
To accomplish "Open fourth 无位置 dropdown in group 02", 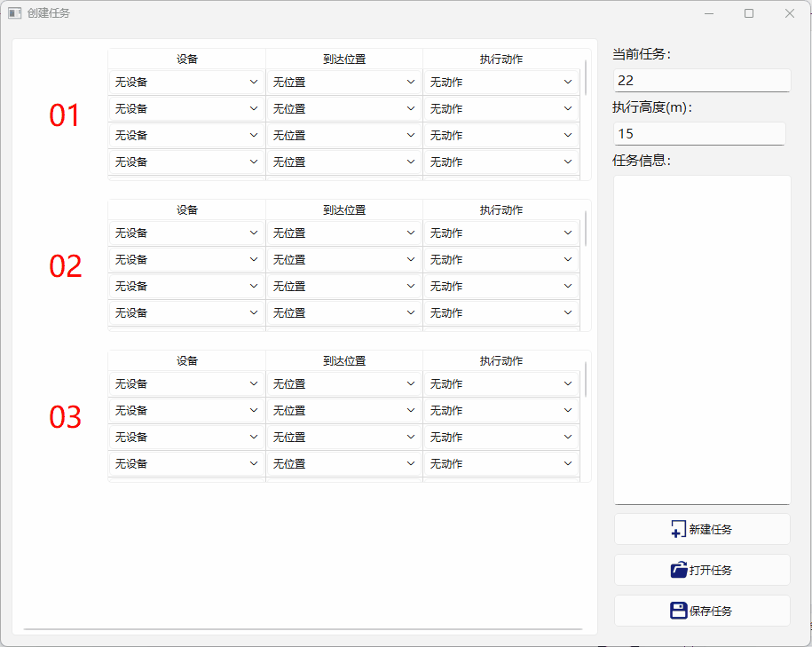I will pyautogui.click(x=343, y=313).
